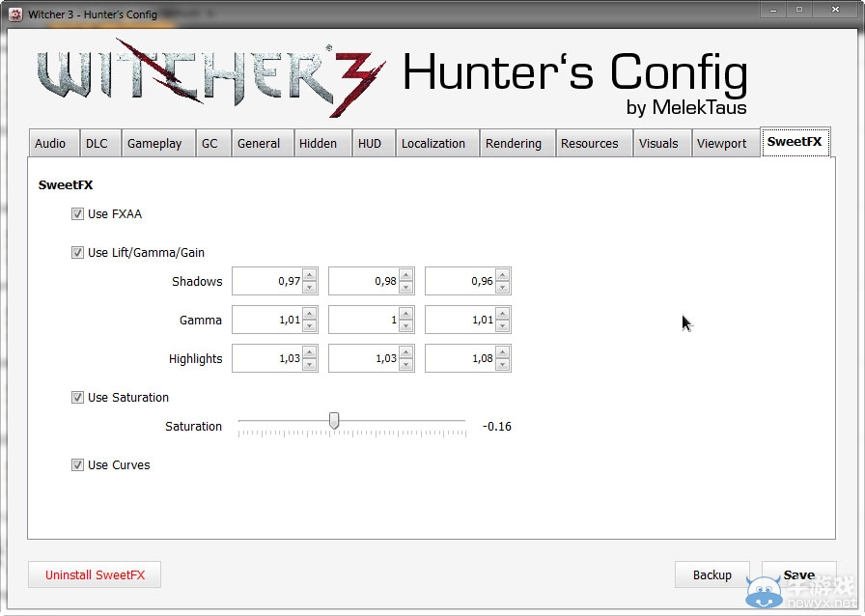This screenshot has width=865, height=616.
Task: Save the configuration
Action: tap(798, 574)
